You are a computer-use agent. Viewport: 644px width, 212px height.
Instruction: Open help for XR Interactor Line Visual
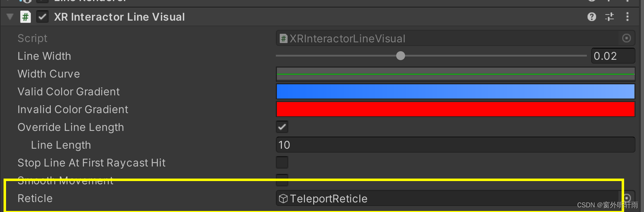tap(591, 17)
